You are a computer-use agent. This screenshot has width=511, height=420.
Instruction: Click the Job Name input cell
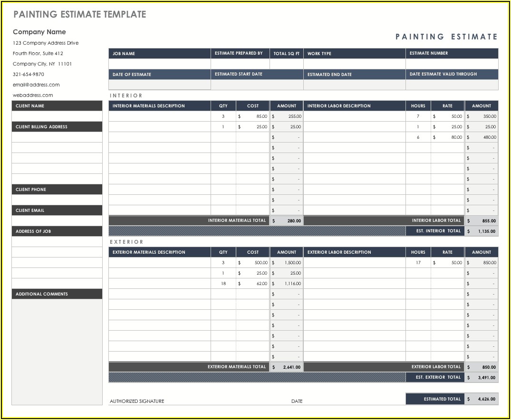(x=159, y=64)
